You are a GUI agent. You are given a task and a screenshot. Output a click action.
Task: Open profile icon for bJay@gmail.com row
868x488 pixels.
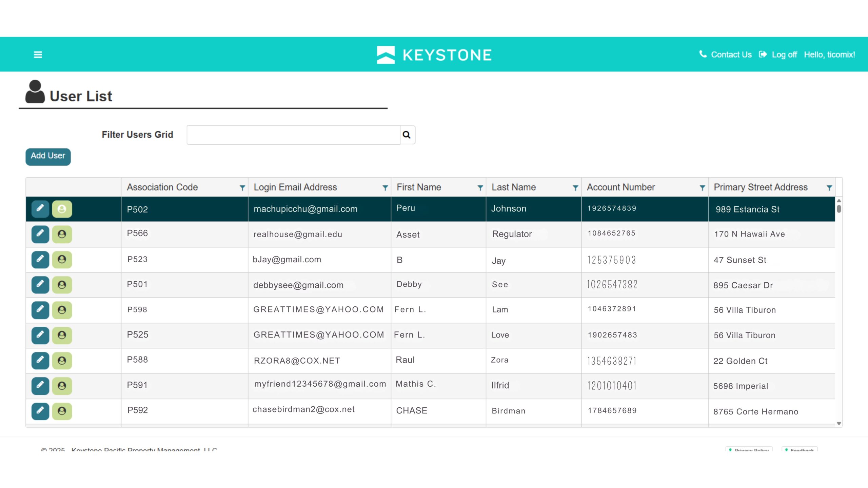click(x=62, y=260)
